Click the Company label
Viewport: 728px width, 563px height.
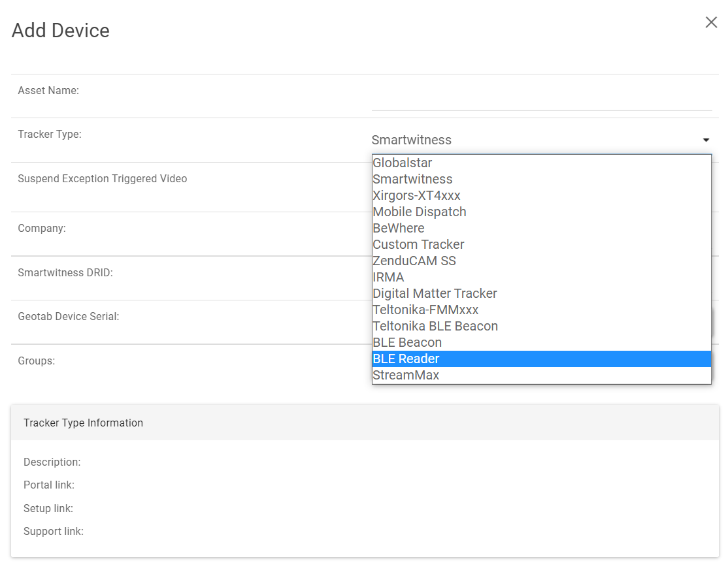click(x=42, y=229)
